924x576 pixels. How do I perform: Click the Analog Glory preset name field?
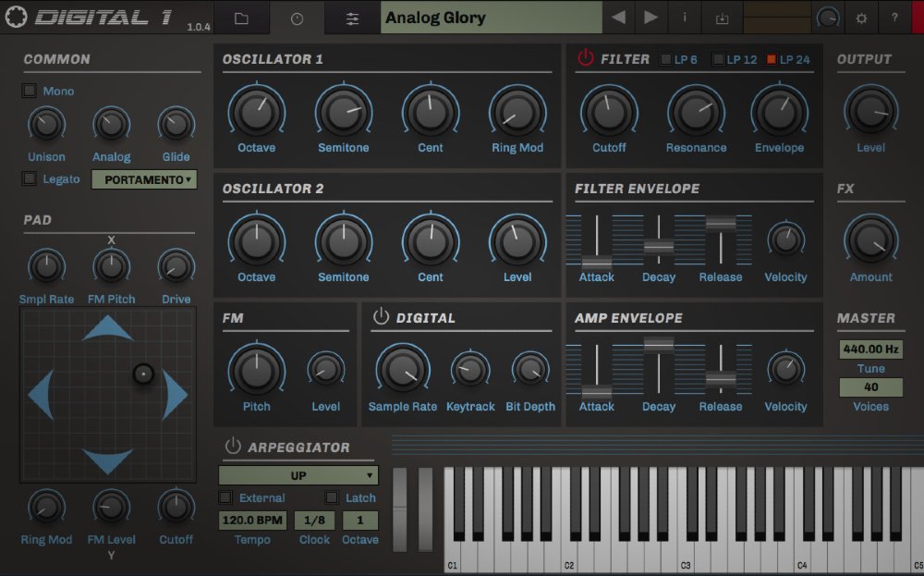pyautogui.click(x=490, y=17)
